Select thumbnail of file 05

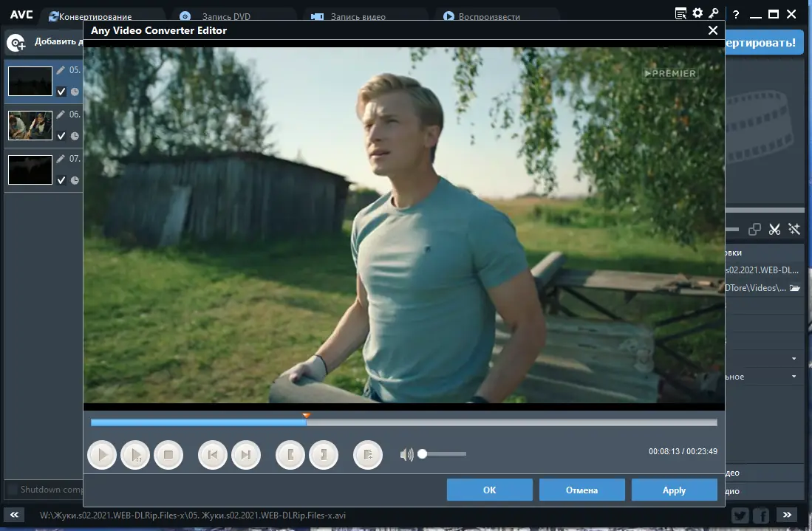pyautogui.click(x=30, y=80)
